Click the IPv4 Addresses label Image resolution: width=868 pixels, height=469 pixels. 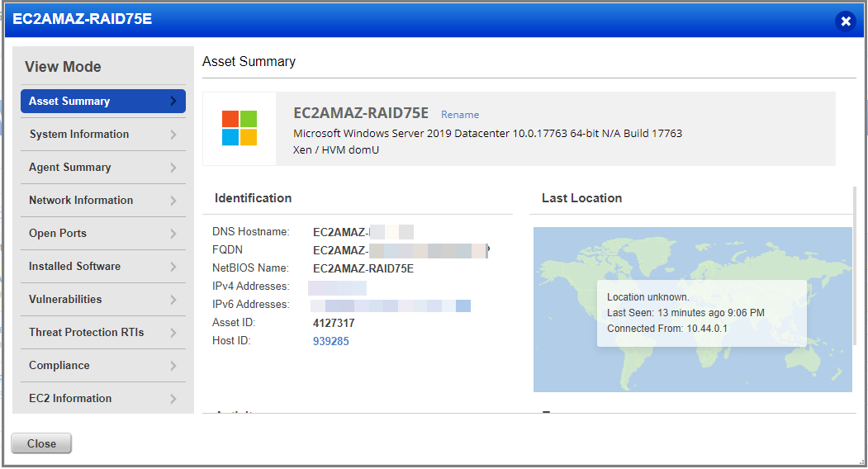click(251, 287)
